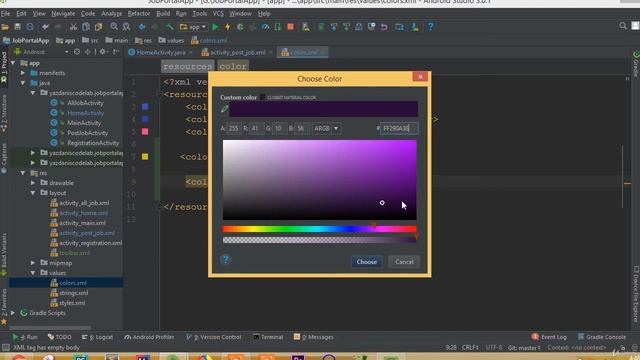Open help in the Choose Color dialog
Image resolution: width=640 pixels, height=360 pixels.
[226, 260]
